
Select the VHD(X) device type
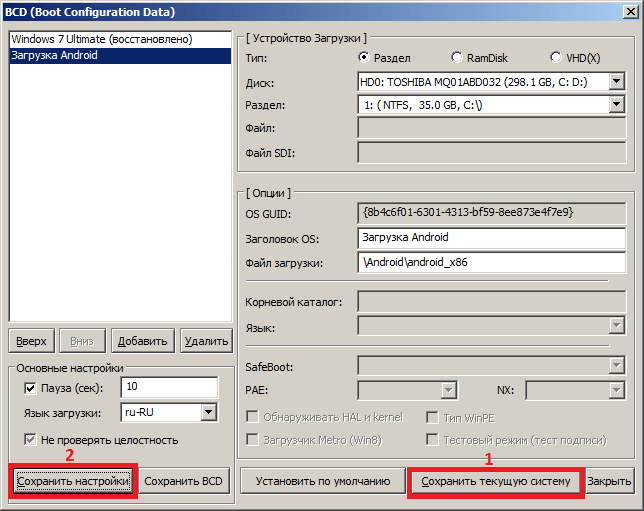pos(556,58)
